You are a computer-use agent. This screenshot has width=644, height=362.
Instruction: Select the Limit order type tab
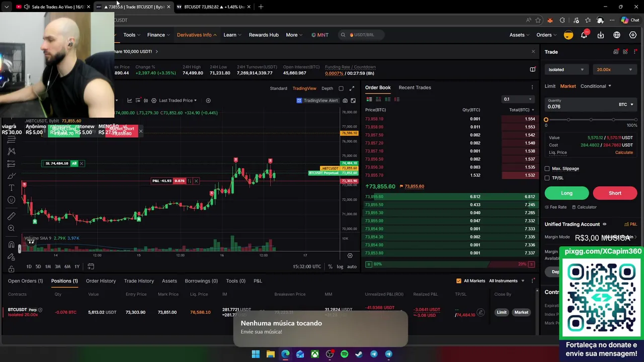click(550, 86)
